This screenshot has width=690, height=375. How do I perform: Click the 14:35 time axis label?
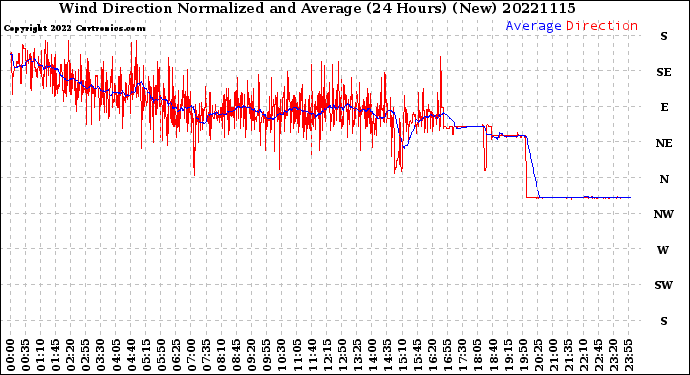(x=387, y=355)
